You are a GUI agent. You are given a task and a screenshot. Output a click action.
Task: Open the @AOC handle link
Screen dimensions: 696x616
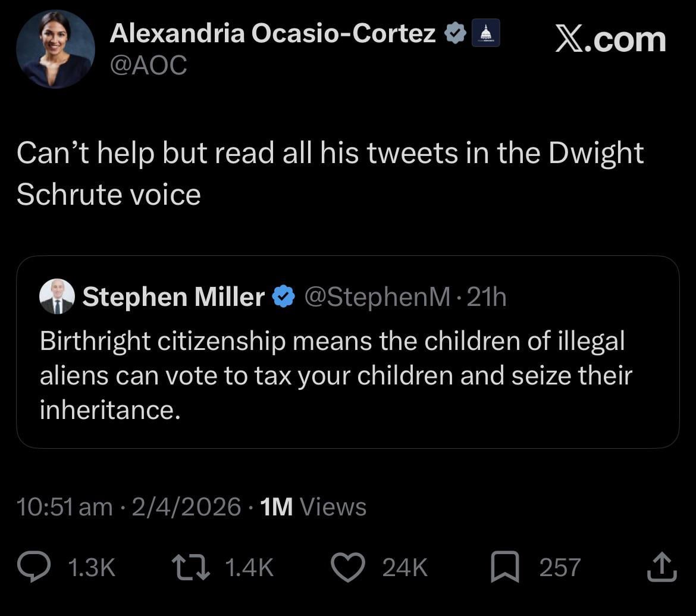(148, 65)
